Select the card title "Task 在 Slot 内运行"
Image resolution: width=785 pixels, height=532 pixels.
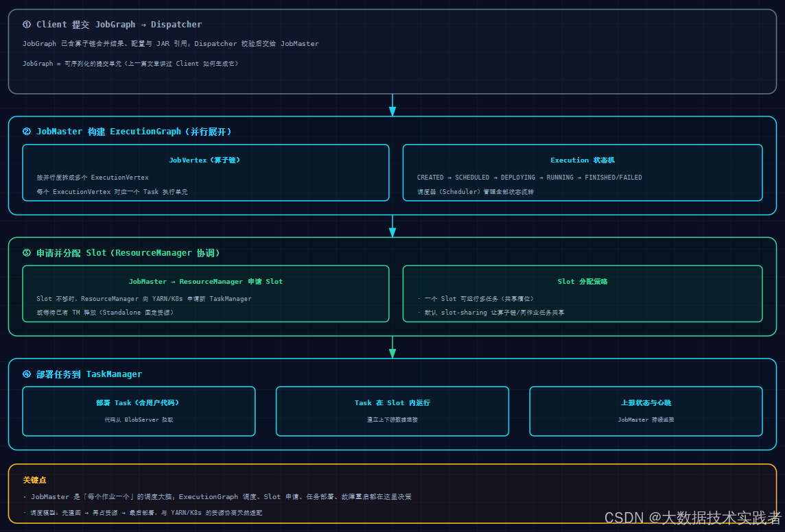[x=392, y=403]
